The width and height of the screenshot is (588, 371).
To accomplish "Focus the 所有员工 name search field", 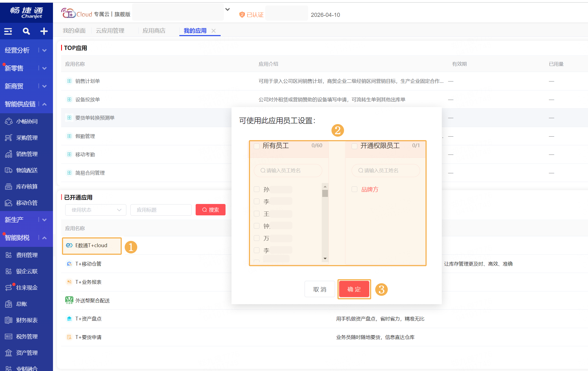I will tap(288, 170).
